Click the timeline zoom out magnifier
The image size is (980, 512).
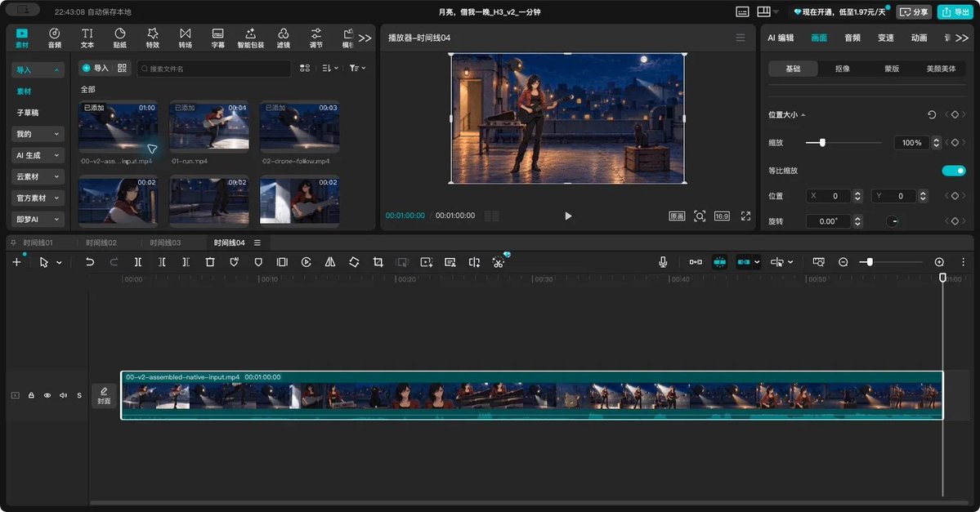click(x=844, y=262)
